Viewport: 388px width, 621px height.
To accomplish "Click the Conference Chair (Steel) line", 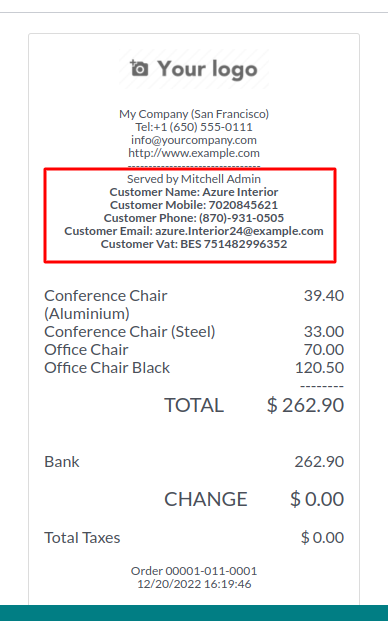I will tap(194, 331).
